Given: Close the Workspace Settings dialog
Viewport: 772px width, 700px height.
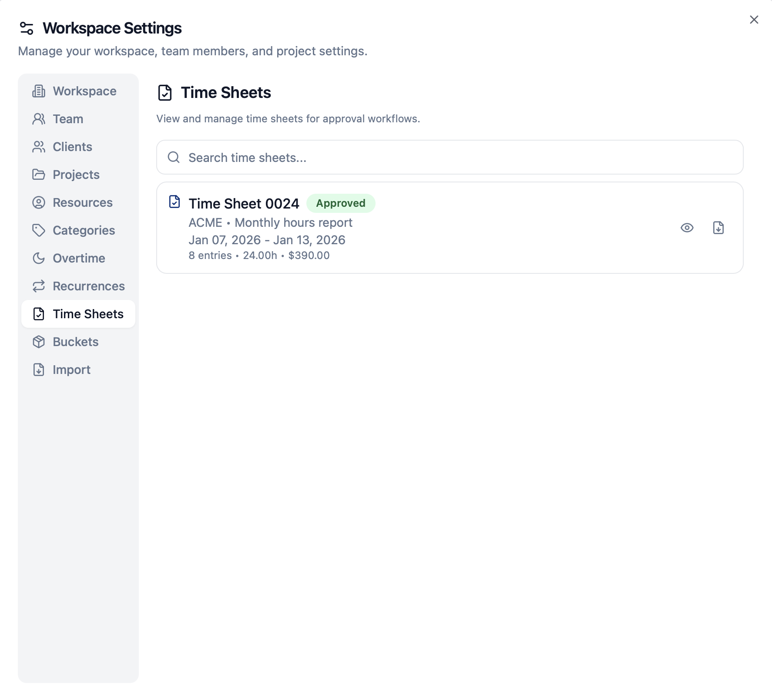Looking at the screenshot, I should tap(754, 20).
